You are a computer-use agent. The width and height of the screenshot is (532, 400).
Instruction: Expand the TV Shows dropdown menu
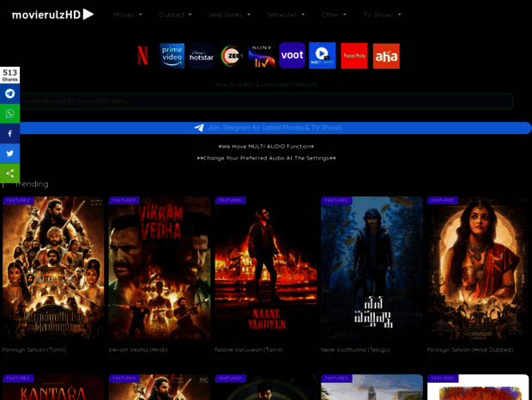click(382, 15)
